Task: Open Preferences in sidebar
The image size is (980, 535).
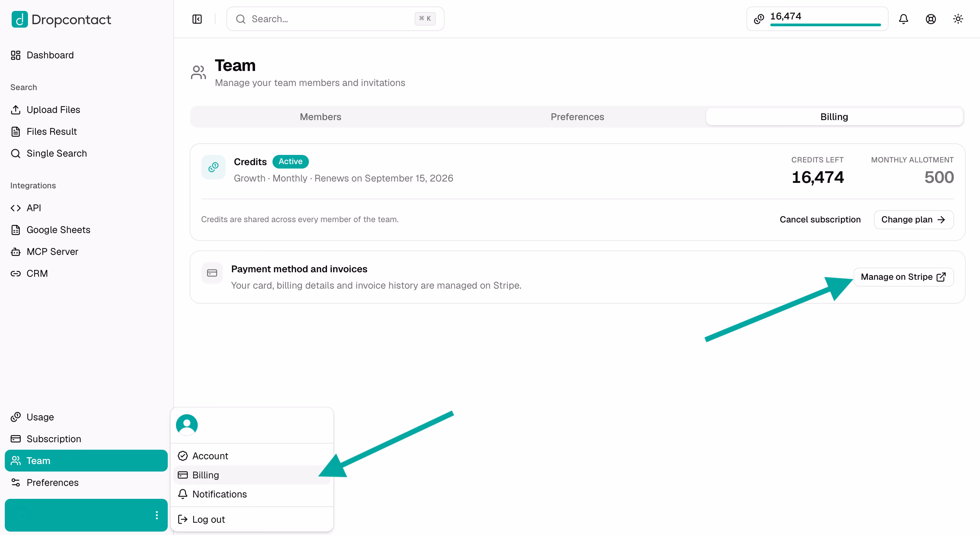Action: pos(86,482)
